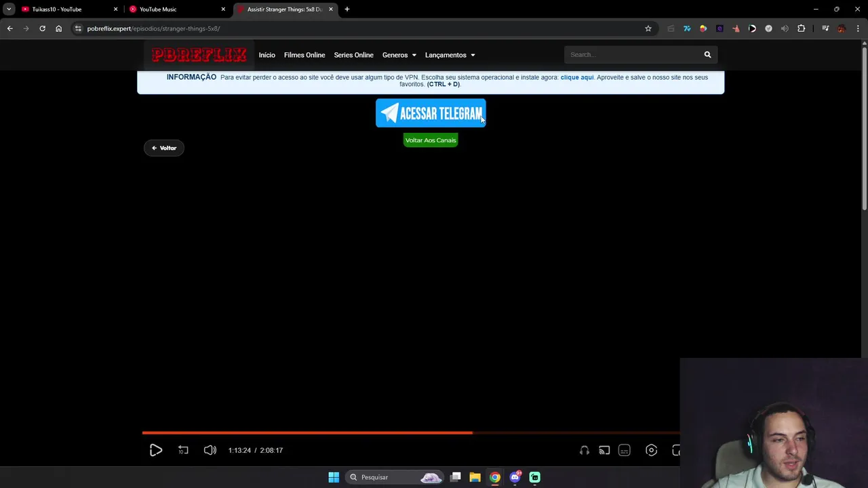View site information icon in address bar
The image size is (868, 488).
tap(78, 28)
